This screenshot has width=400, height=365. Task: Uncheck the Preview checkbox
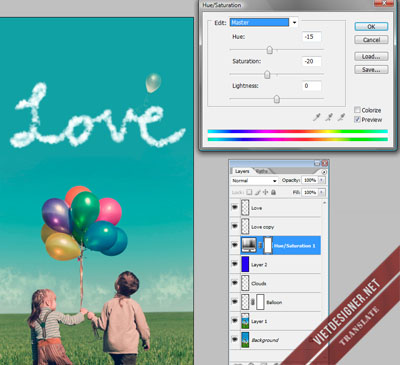[357, 119]
